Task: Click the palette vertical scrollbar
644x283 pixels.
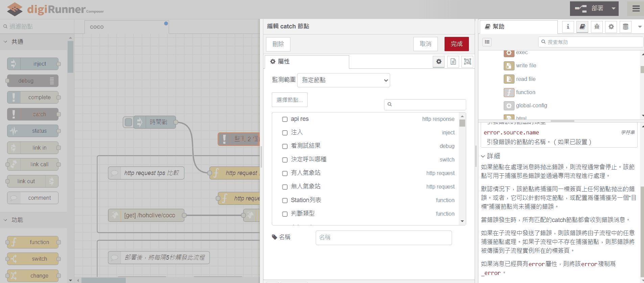Action: (x=70, y=57)
